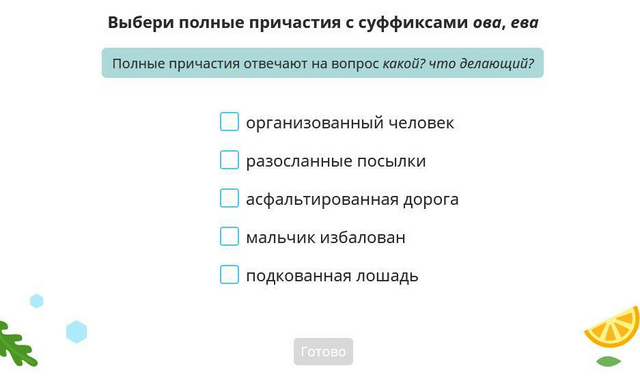
Task: Click the orange slice illustration
Action: tap(613, 327)
